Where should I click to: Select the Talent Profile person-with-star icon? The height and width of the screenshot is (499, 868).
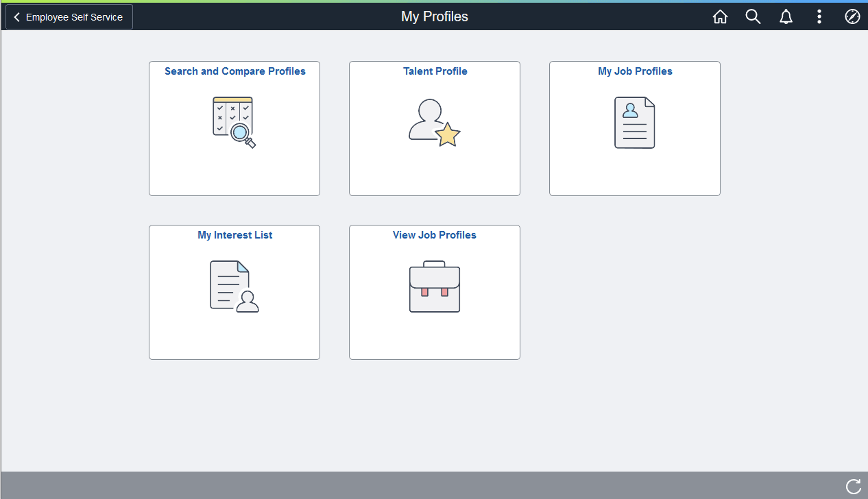point(434,123)
